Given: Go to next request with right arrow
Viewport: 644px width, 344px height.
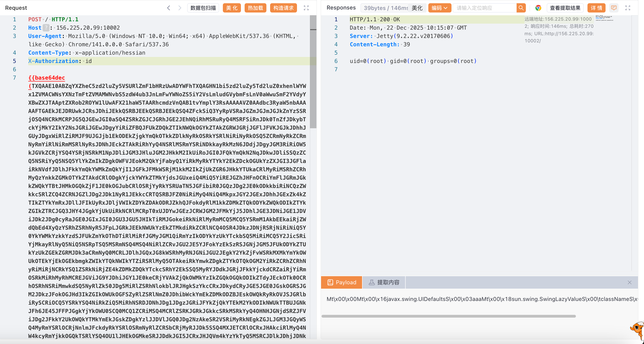Looking at the screenshot, I should (x=180, y=8).
